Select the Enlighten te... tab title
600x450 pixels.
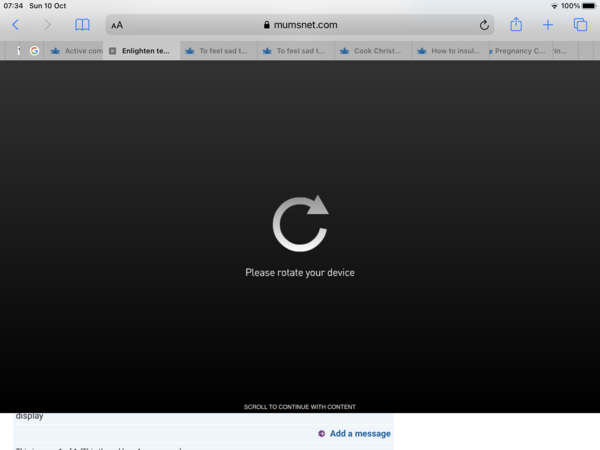pyautogui.click(x=146, y=51)
